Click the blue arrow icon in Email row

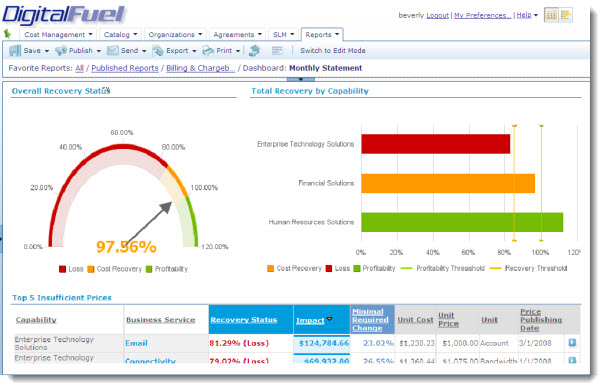pos(572,342)
